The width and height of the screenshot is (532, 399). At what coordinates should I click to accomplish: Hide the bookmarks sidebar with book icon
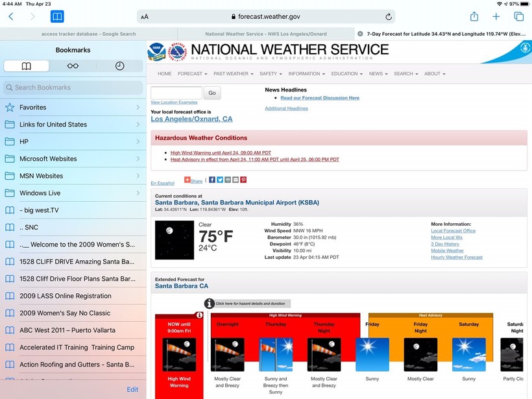[x=57, y=16]
